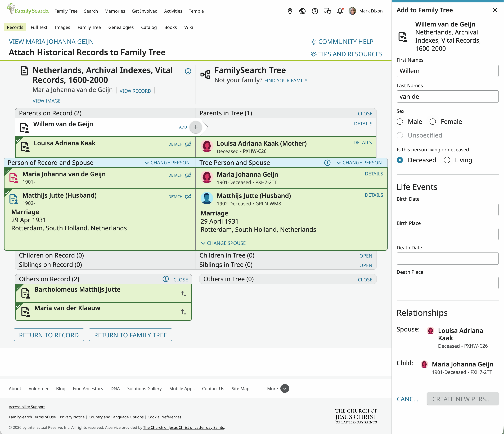The image size is (504, 434).
Task: Click the Find Your Family link
Action: 286,81
